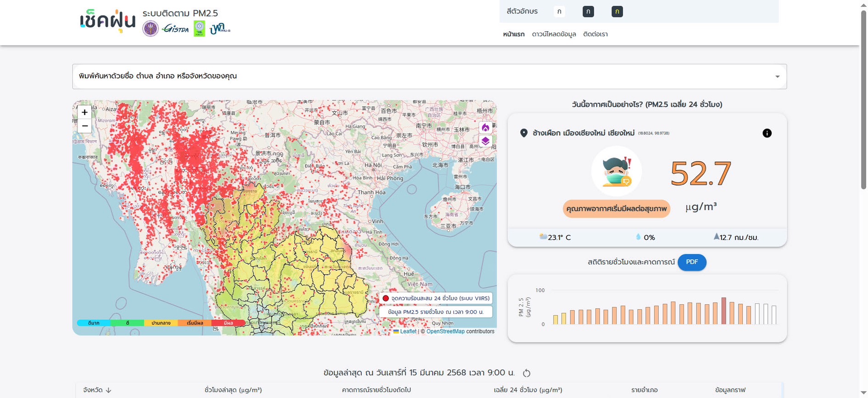
Task: Click the เช็คฝุ่น site logo
Action: [108, 21]
